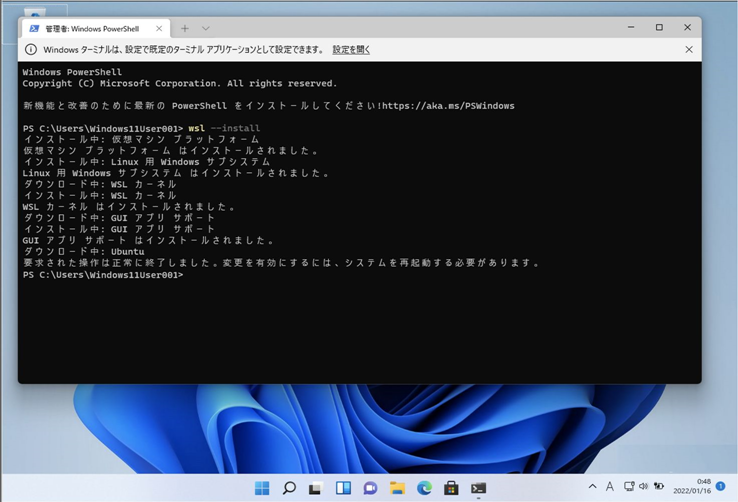Open the Widgets panel from taskbar

343,488
